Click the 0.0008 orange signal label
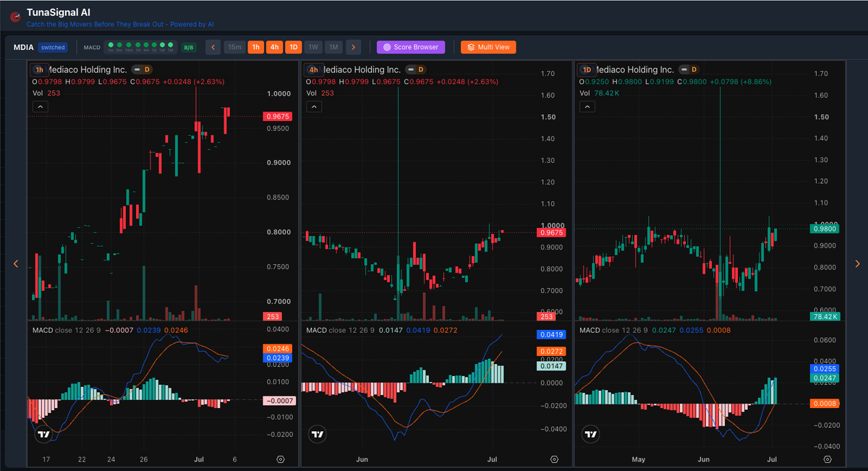868x471 pixels. pyautogui.click(x=825, y=404)
